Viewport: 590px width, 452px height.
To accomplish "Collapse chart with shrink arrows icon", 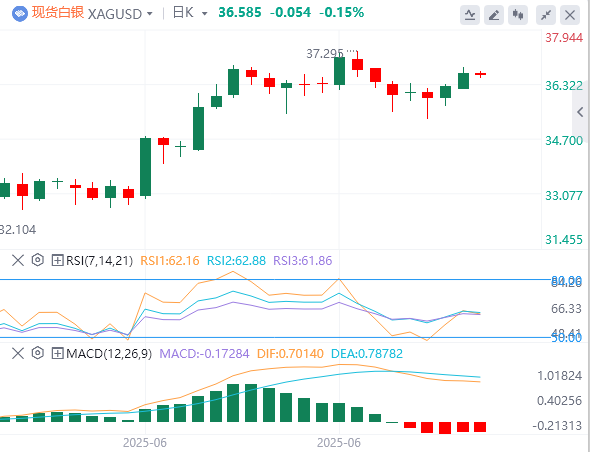I will click(x=546, y=15).
